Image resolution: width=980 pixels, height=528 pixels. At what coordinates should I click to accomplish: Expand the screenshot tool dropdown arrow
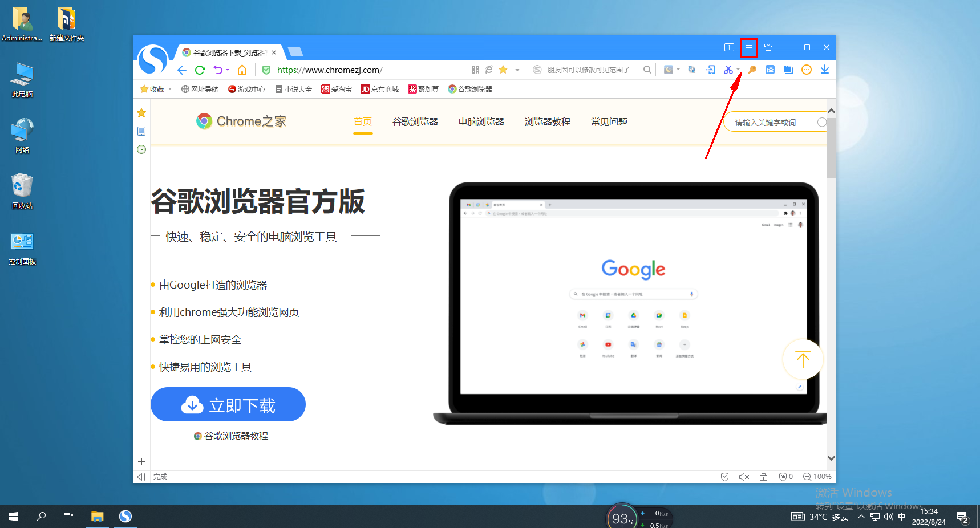coord(738,70)
